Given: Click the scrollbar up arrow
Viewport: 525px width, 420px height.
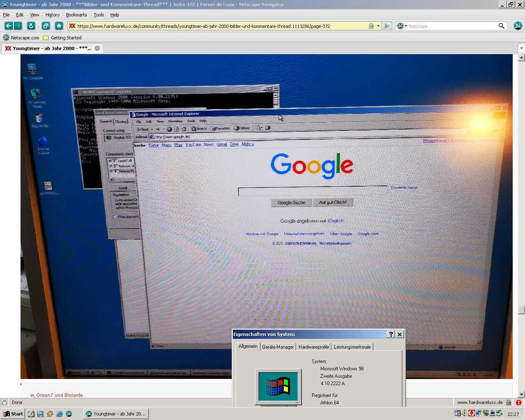Looking at the screenshot, I should (x=521, y=57).
